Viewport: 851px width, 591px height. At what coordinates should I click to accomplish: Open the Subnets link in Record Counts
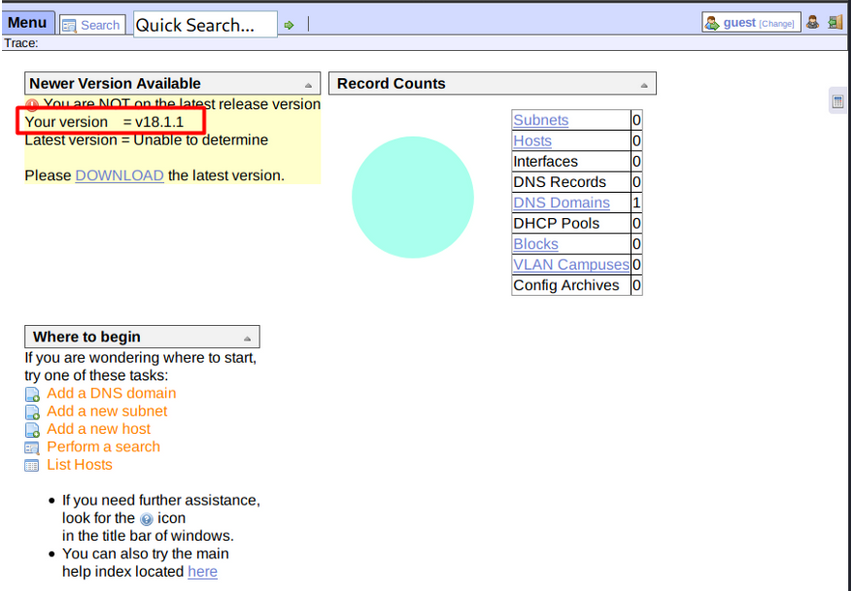540,120
